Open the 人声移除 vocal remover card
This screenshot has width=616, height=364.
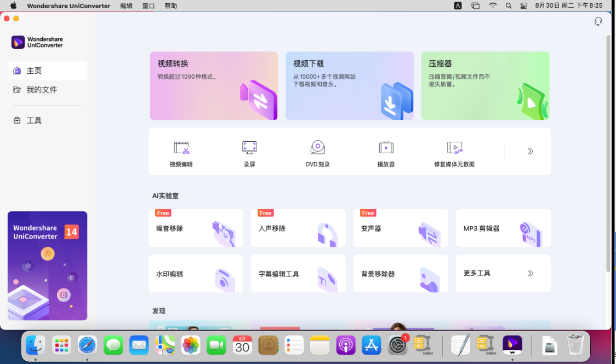pyautogui.click(x=298, y=228)
